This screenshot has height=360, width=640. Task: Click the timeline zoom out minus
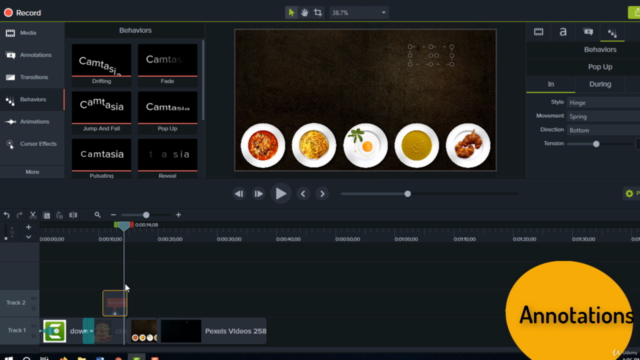tap(113, 215)
